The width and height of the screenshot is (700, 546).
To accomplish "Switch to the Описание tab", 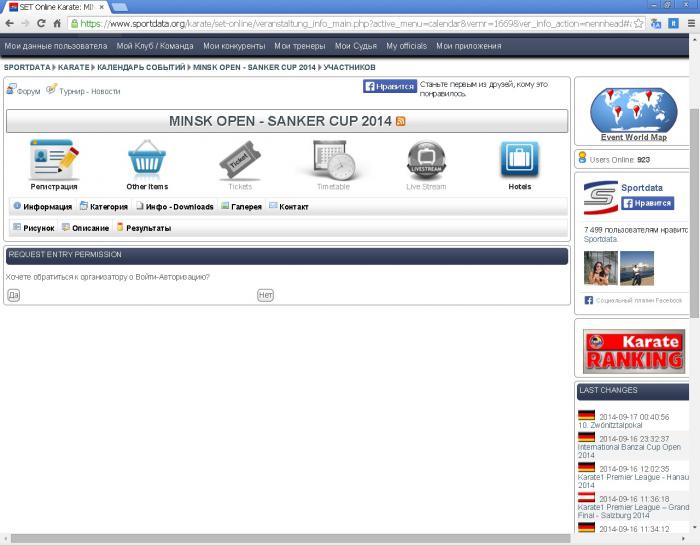I will pyautogui.click(x=85, y=228).
